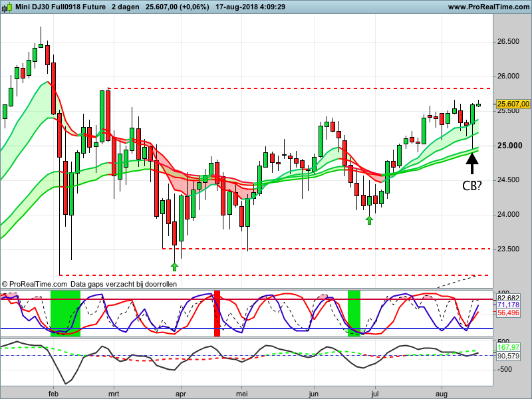
Task: Click the candlestick chart icon beside the title
Action: [7, 7]
